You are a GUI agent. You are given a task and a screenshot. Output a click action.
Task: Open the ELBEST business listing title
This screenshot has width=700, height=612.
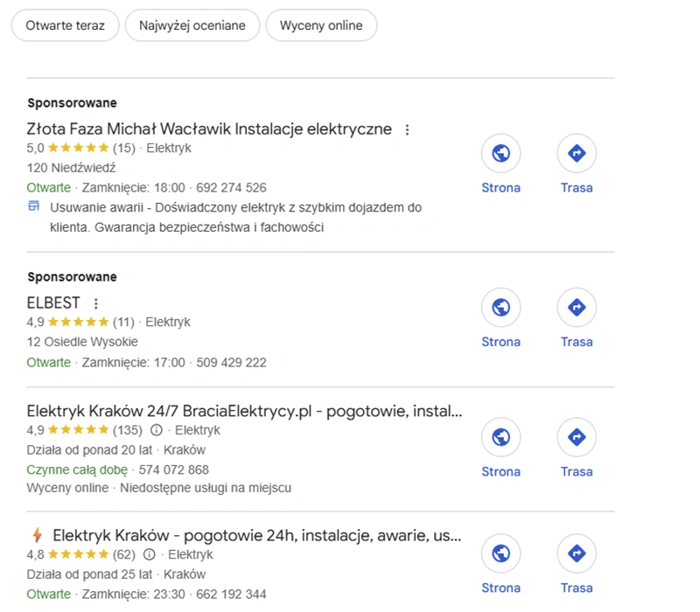pyautogui.click(x=53, y=303)
